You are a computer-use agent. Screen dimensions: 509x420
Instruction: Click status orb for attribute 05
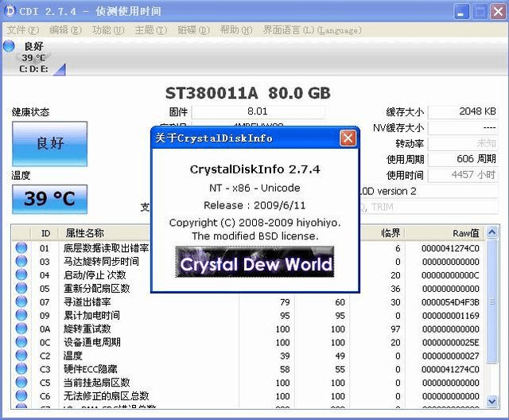point(21,288)
